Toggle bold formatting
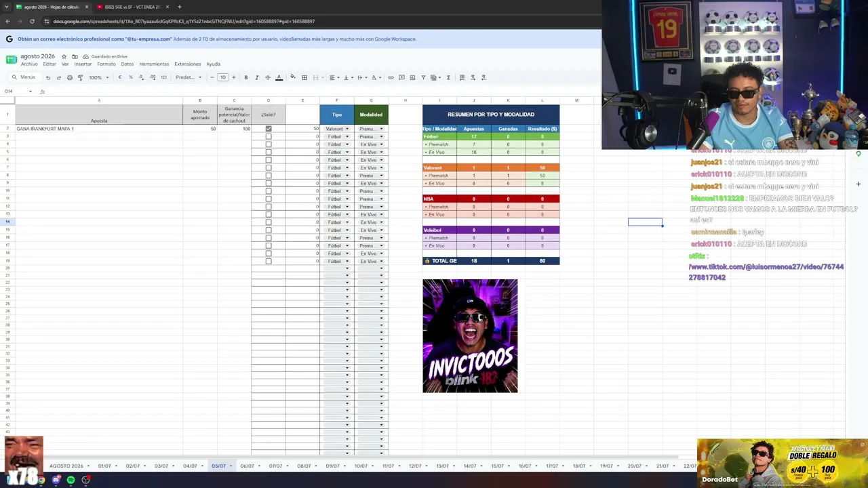 [245, 77]
